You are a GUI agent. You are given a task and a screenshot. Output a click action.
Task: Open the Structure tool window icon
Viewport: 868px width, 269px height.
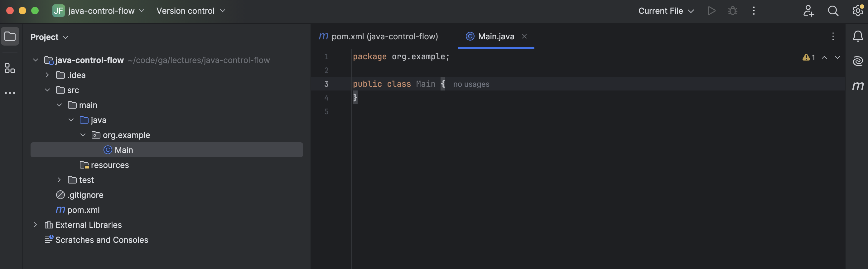[x=10, y=68]
